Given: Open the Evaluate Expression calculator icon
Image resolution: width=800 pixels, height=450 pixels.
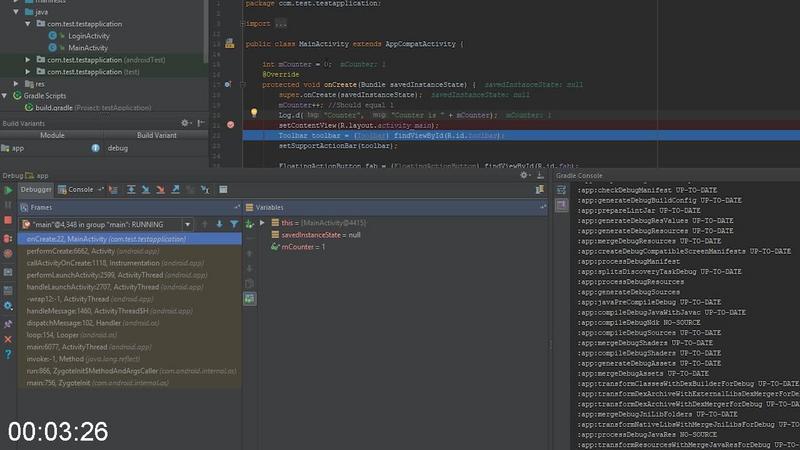Looking at the screenshot, I should pyautogui.click(x=223, y=190).
